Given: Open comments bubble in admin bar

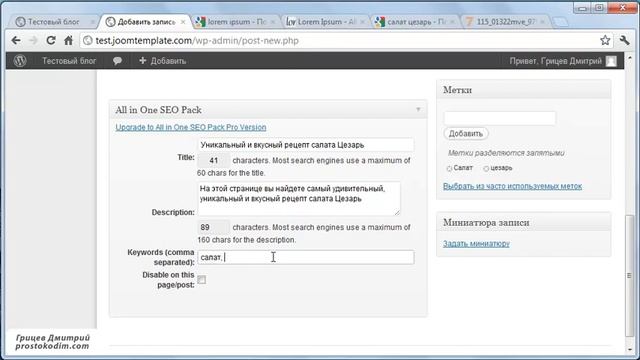Looking at the screenshot, I should coord(117,61).
